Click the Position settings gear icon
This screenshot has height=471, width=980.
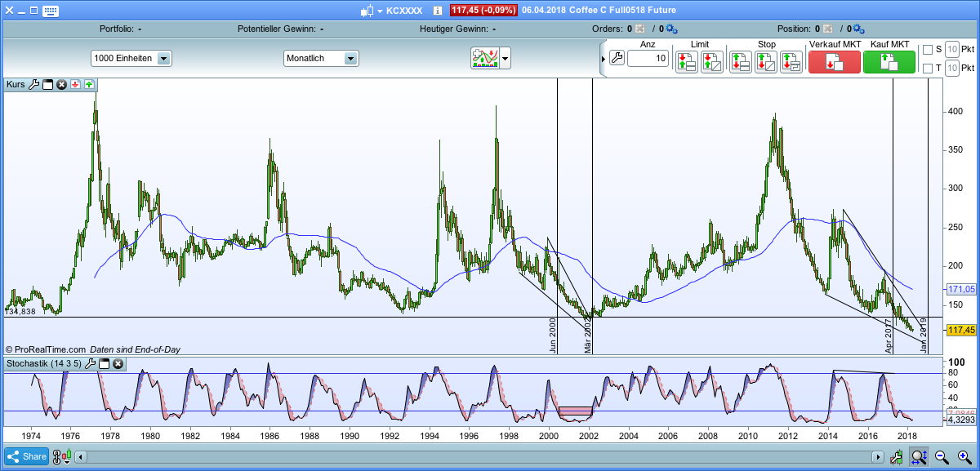pos(859,29)
